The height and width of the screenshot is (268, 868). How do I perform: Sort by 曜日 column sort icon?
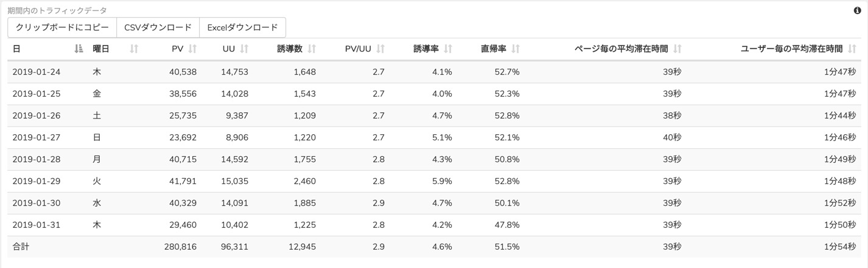[x=135, y=49]
